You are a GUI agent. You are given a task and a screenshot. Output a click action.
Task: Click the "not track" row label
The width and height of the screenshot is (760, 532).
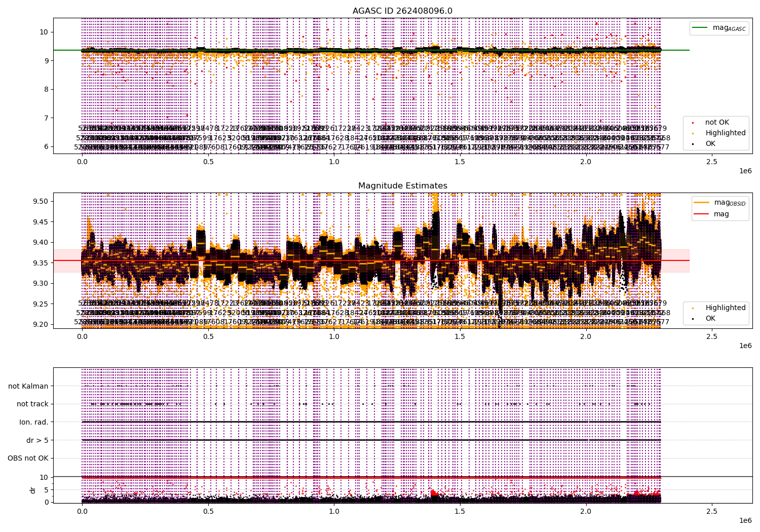tap(32, 404)
